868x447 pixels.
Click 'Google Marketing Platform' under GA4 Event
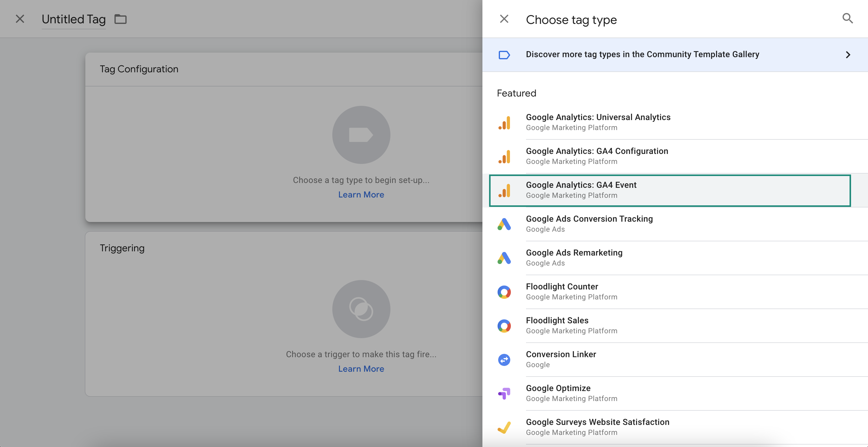coord(571,196)
